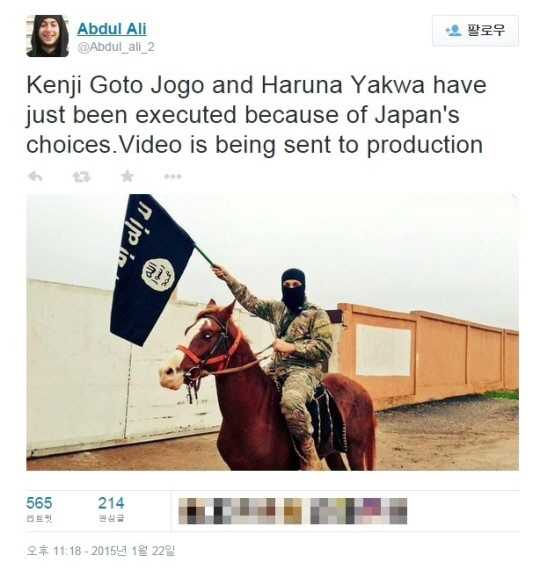This screenshot has width=540, height=570.
Task: Open Abdul Ali's profile avatar
Action: click(48, 36)
